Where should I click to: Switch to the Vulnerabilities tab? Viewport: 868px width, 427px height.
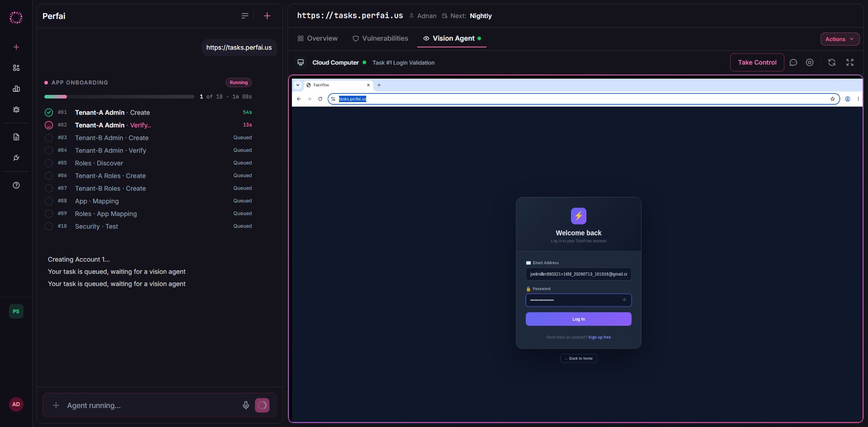point(380,38)
